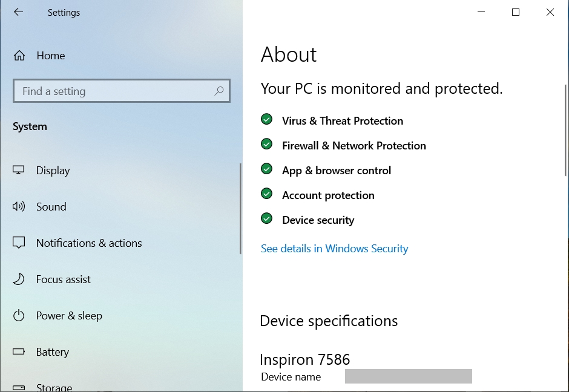Click the Sound speaker icon

click(19, 206)
